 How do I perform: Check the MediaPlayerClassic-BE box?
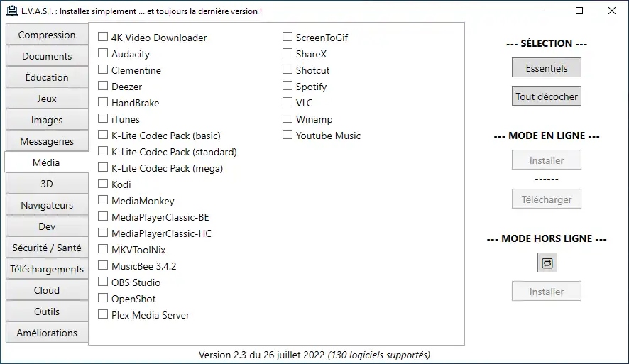pos(103,216)
